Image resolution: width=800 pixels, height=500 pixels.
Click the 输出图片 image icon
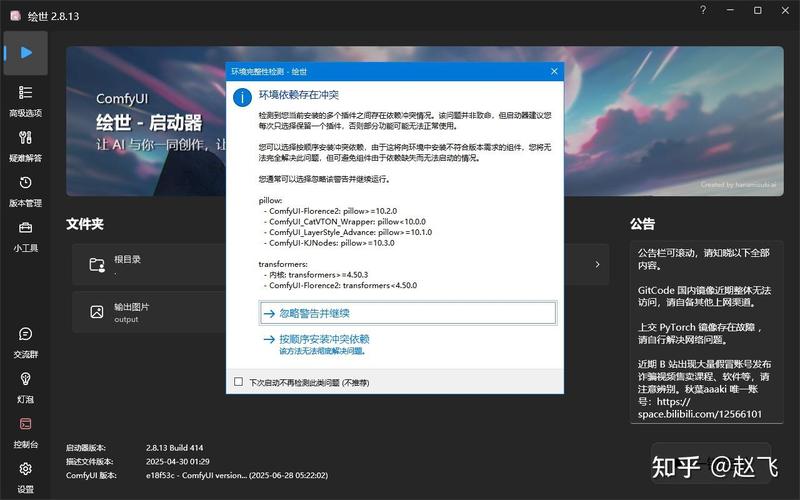pos(97,312)
